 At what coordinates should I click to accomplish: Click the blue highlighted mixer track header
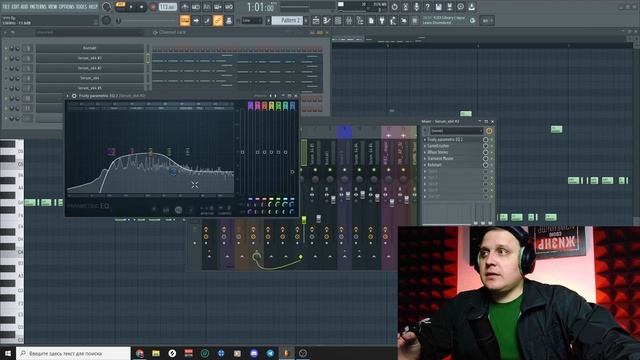tap(344, 132)
